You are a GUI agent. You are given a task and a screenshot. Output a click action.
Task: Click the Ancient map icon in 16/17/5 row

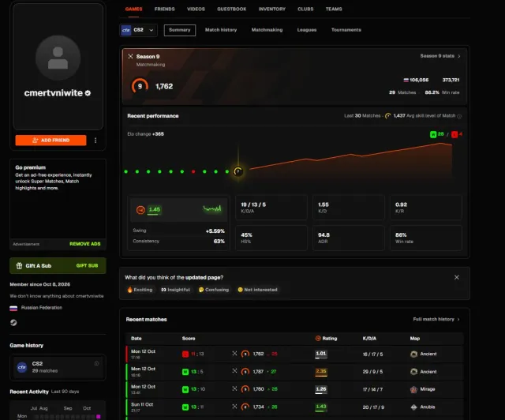tap(413, 354)
